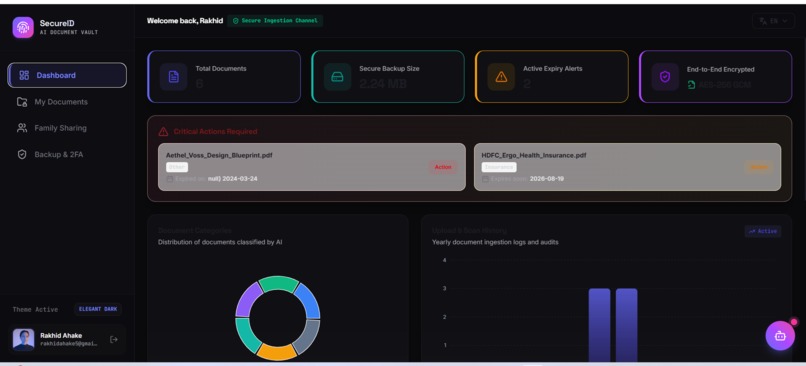The image size is (806, 366).
Task: Click the logout icon beside Rakhid Ahake
Action: click(x=114, y=339)
